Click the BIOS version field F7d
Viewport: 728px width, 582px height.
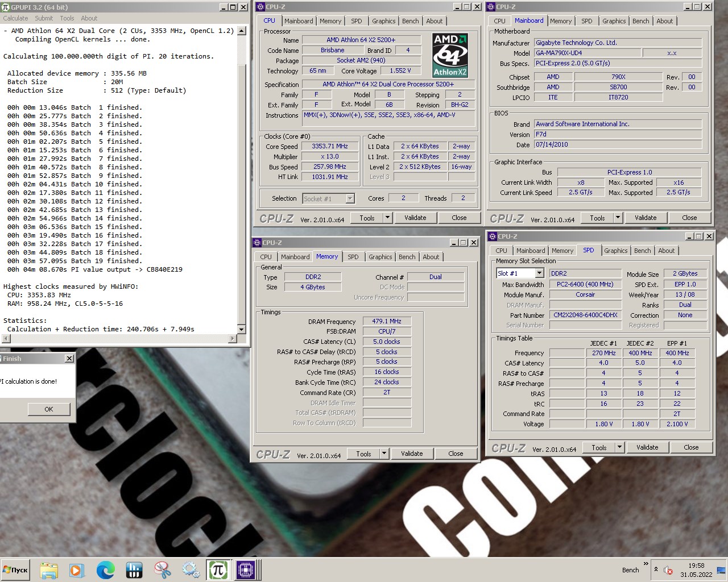tap(618, 135)
